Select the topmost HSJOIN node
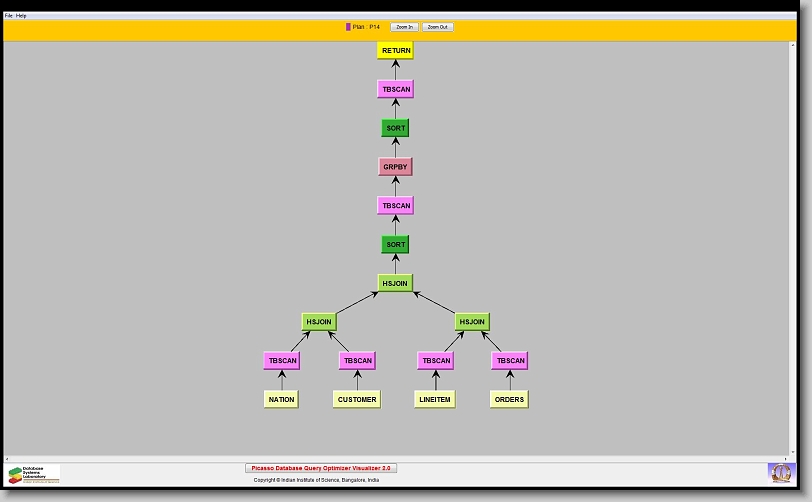 395,283
